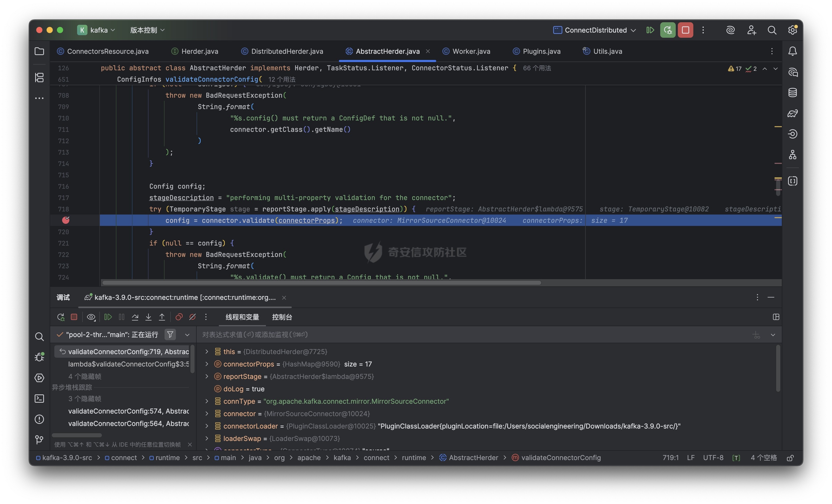
Task: Open the Git branch tool window icon
Action: click(x=39, y=440)
